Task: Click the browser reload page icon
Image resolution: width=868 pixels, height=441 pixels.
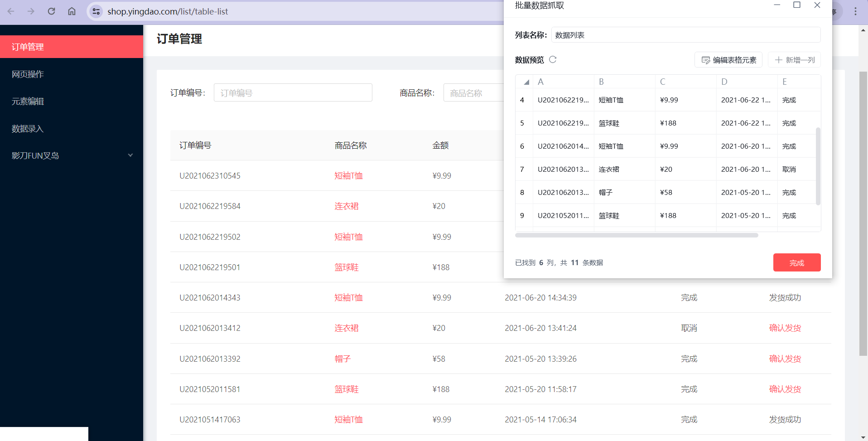Action: coord(51,11)
